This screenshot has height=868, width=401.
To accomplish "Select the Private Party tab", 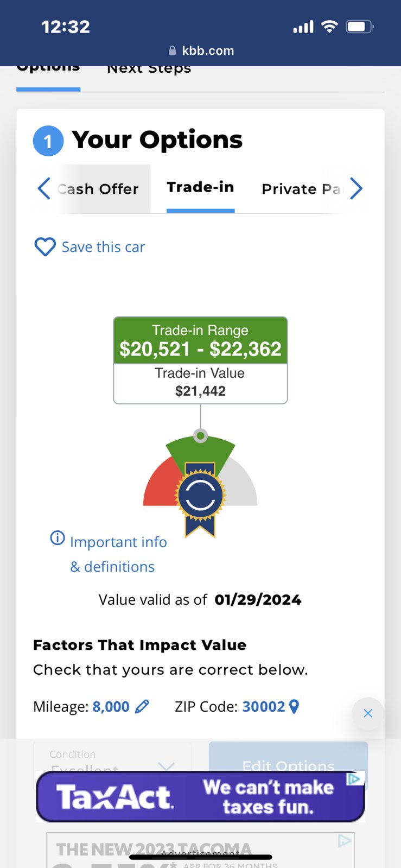I will click(x=302, y=189).
